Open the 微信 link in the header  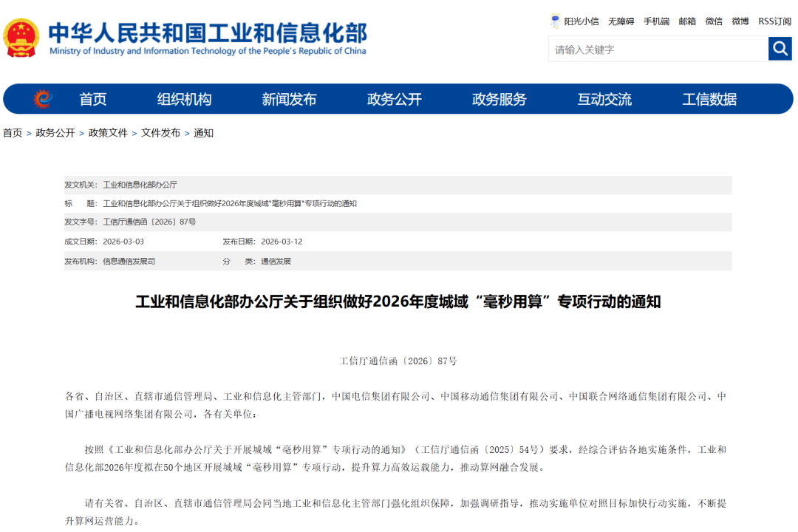(x=714, y=21)
